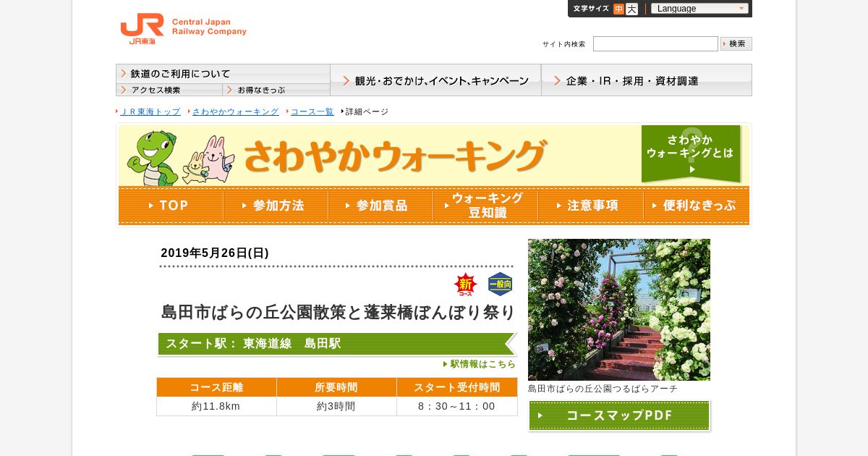Screen dimensions: 868x456
Task: Click the 約3時間 duration cell
Action: point(336,406)
